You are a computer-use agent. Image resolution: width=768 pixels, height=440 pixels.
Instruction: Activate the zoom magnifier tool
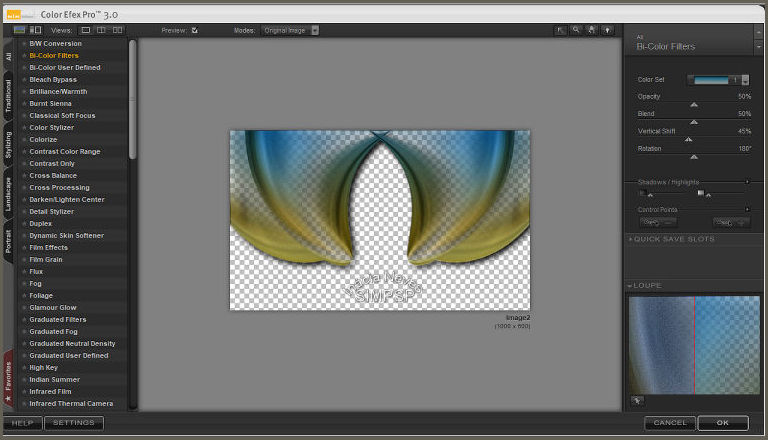(x=577, y=30)
